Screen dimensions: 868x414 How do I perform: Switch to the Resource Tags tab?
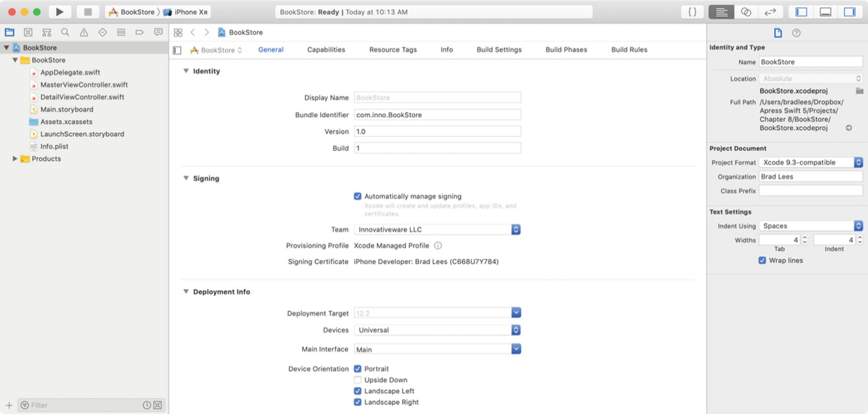coord(393,50)
